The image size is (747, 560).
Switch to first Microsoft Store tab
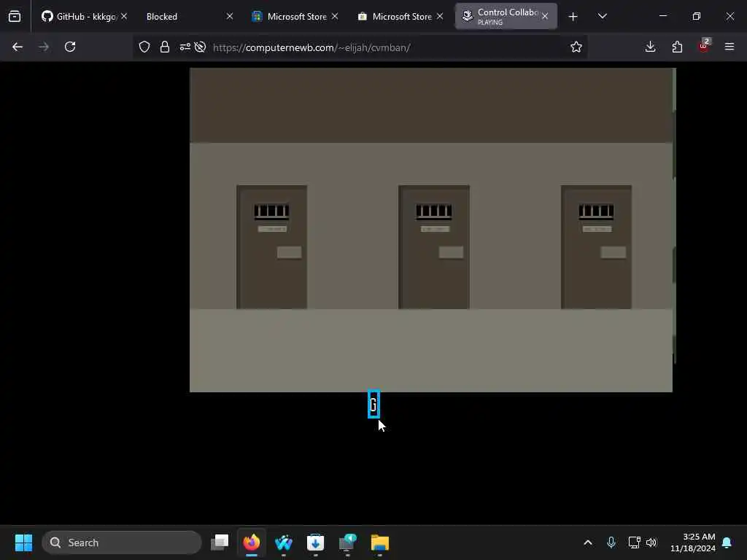tap(295, 17)
